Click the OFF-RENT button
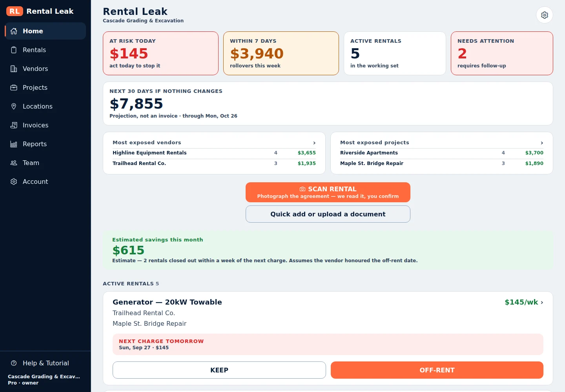Image resolution: width=565 pixels, height=392 pixels. click(437, 370)
